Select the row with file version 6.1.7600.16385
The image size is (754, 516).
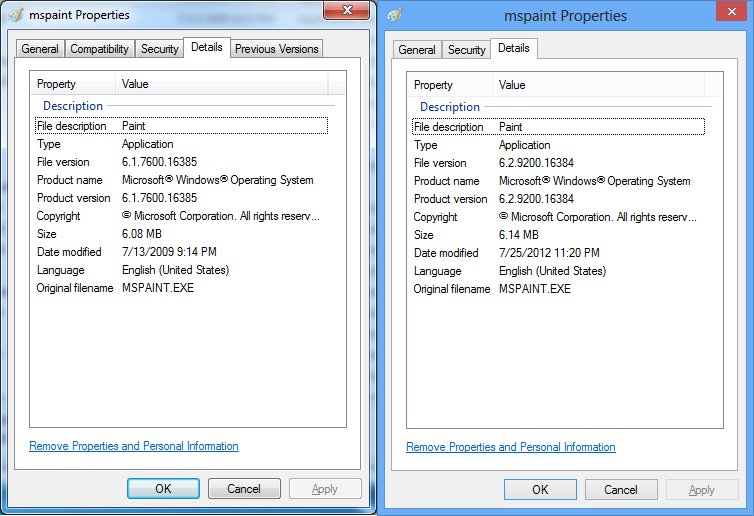(180, 162)
